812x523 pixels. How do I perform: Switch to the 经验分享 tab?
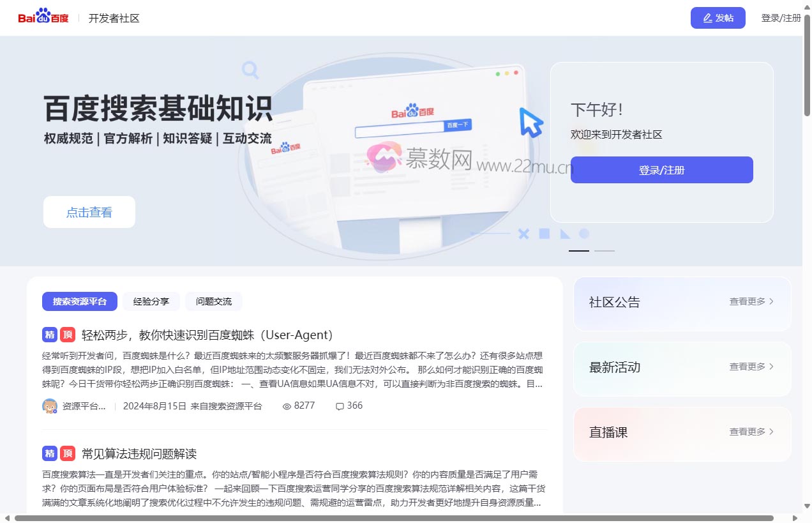pyautogui.click(x=151, y=301)
